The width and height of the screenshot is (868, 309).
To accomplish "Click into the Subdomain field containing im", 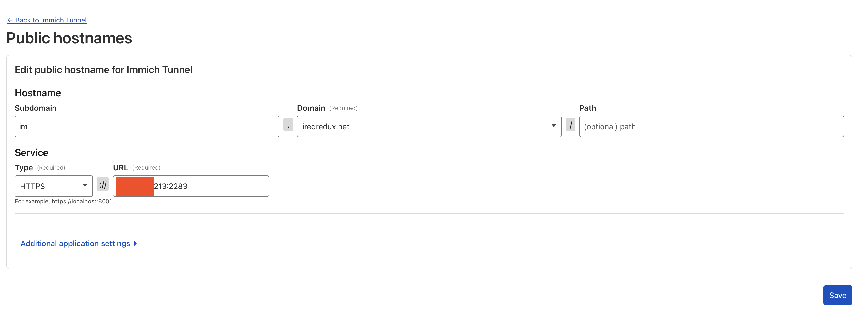I will tap(147, 126).
